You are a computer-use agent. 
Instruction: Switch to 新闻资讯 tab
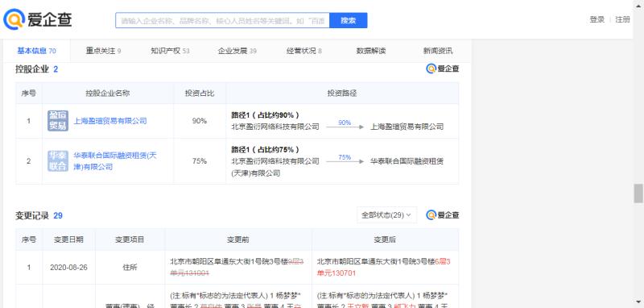click(438, 51)
